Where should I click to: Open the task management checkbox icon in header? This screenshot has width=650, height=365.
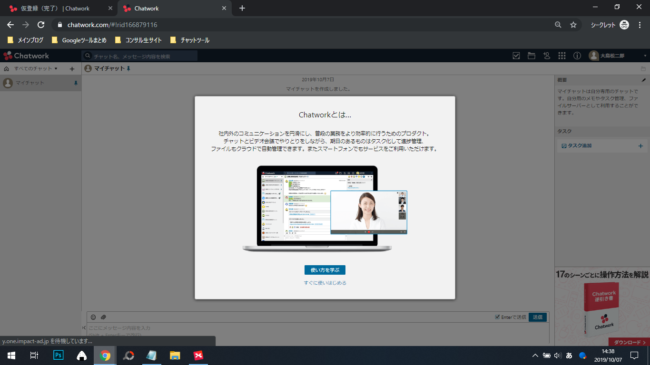[x=516, y=56]
